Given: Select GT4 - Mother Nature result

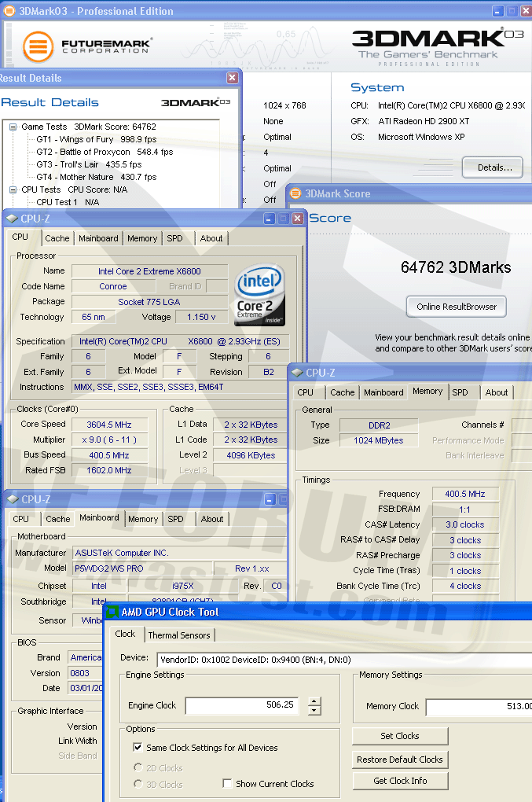Looking at the screenshot, I should (x=97, y=177).
